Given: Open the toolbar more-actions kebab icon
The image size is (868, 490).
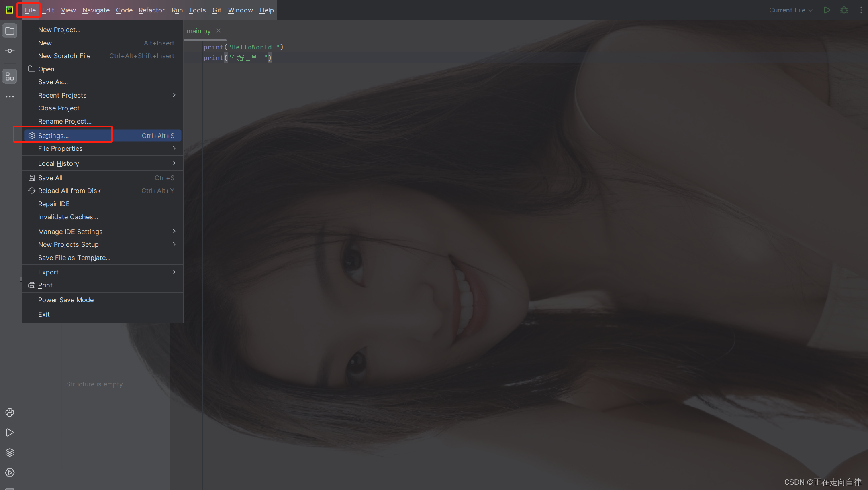Looking at the screenshot, I should coord(861,10).
